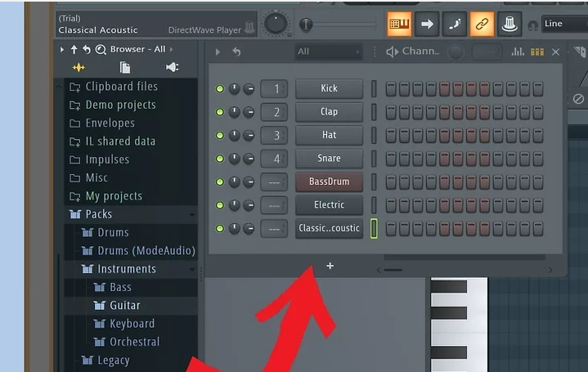
Task: Toggle the orange multilink controllers icon
Action: [482, 24]
